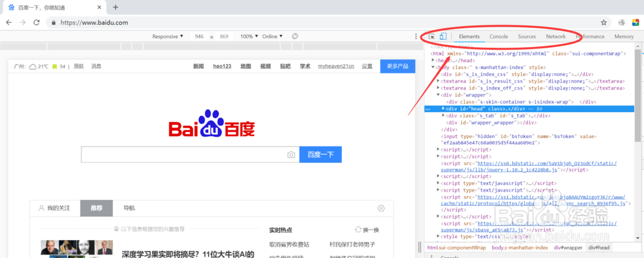Click the 换一换 refresh hot topics
This screenshot has height=258, width=644.
click(x=367, y=230)
